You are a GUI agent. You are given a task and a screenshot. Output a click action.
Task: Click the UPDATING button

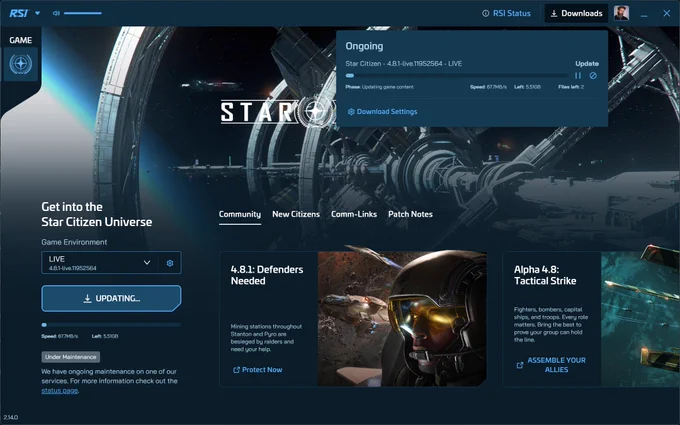pos(111,298)
